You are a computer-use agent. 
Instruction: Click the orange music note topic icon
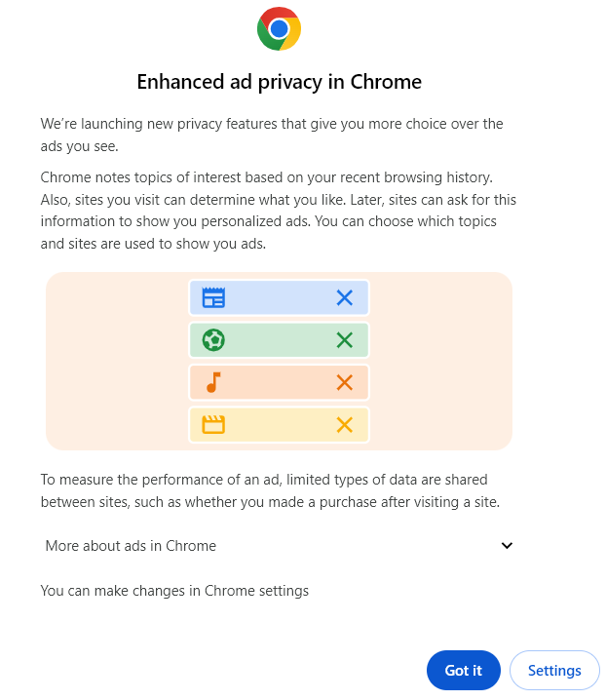(213, 382)
